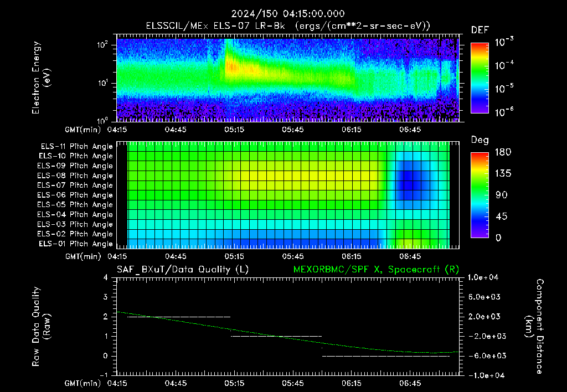Screen dimensions: 567x392
Task: Click the ELS-11 Pitch Angle row label
Action: (x=76, y=147)
